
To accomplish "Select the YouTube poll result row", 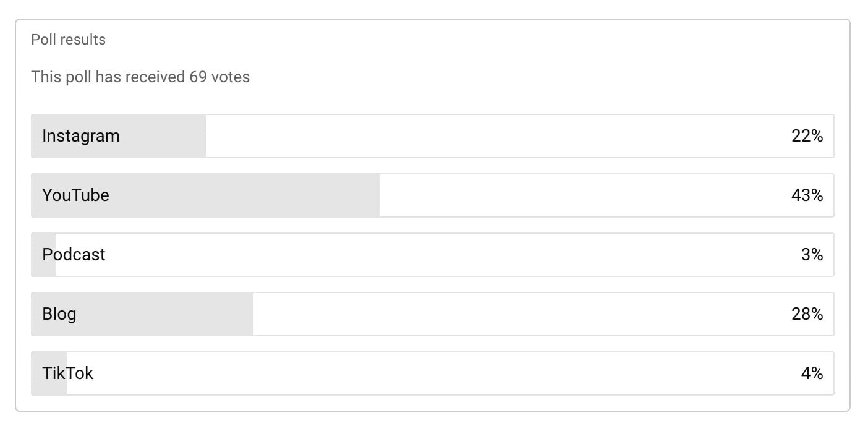I will point(433,195).
